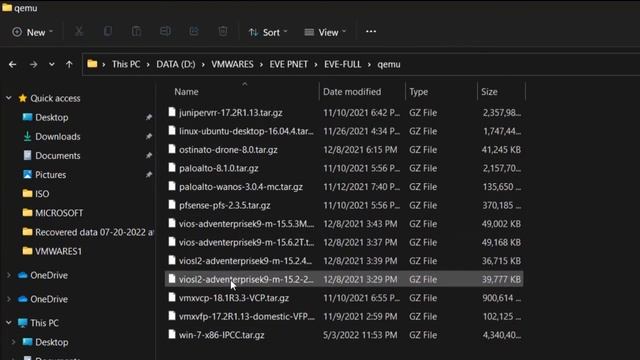This screenshot has width=640, height=360.
Task: Open the See more ellipsis menu
Action: coord(371,31)
